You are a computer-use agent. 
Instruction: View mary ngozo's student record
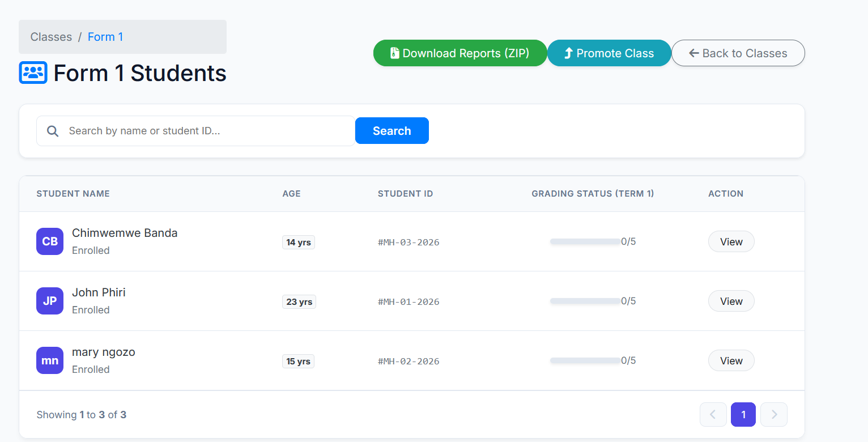coord(731,360)
